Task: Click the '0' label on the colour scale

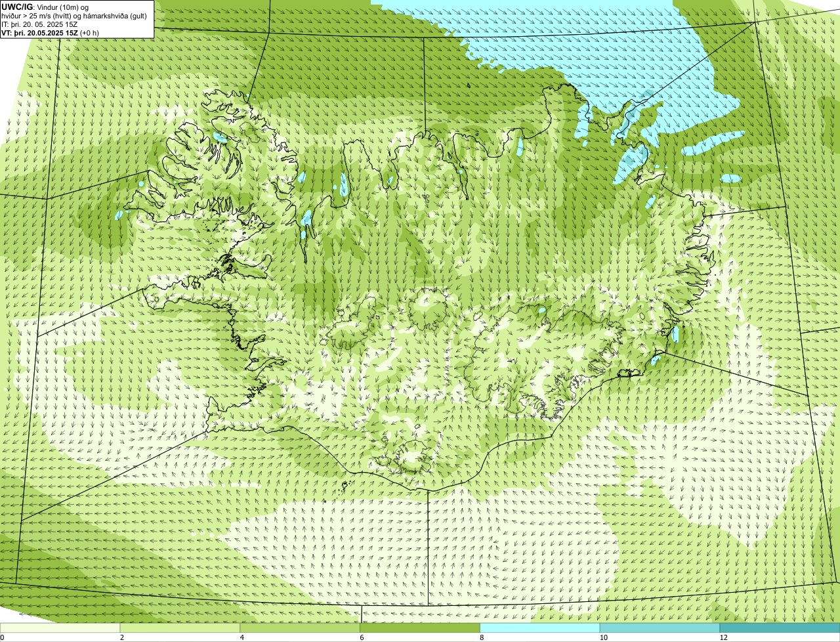Action: pyautogui.click(x=3, y=637)
